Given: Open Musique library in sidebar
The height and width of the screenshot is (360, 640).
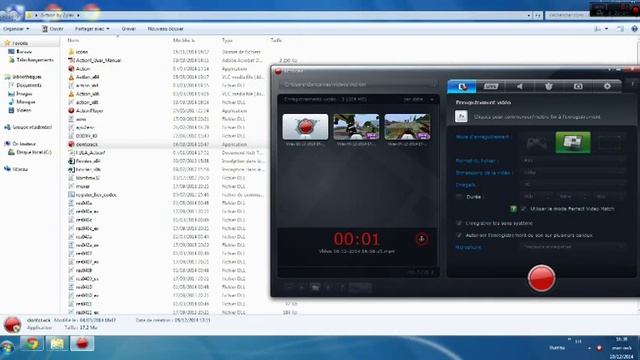Looking at the screenshot, I should pyautogui.click(x=22, y=102).
